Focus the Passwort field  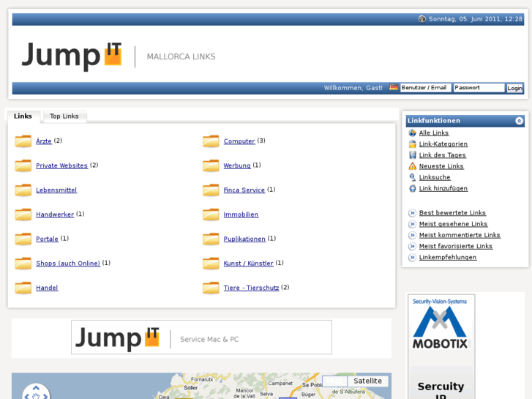[x=479, y=88]
